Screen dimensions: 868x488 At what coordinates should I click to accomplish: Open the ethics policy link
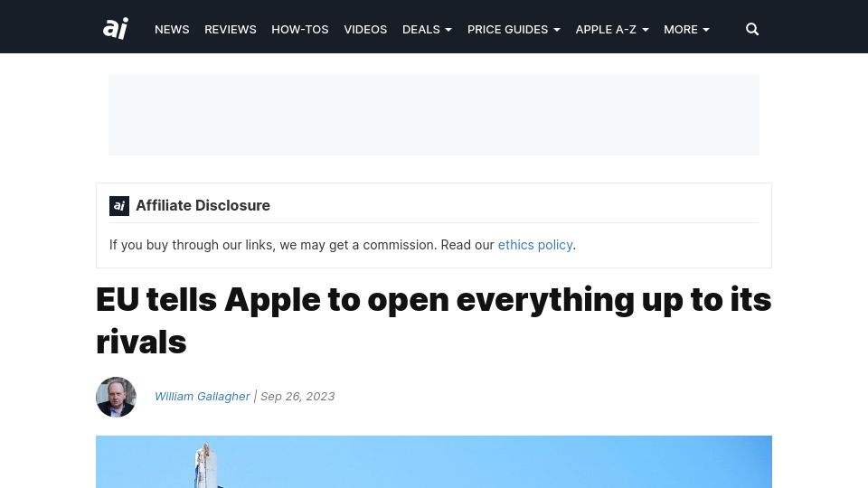[x=534, y=245]
